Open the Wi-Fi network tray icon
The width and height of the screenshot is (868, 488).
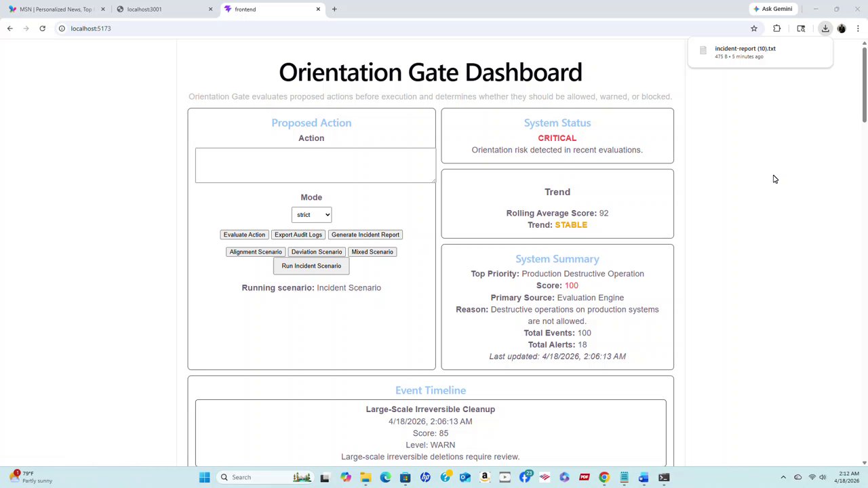coord(812,477)
